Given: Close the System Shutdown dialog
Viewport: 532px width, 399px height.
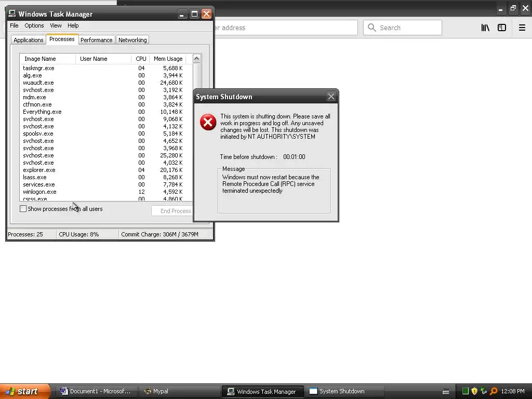Looking at the screenshot, I should pos(331,97).
